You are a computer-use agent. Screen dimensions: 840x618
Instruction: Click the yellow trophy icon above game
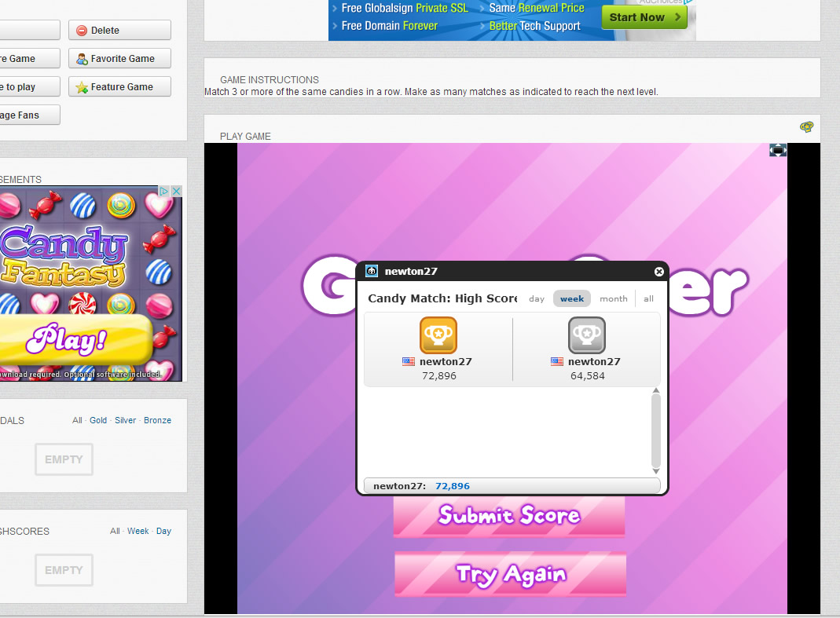[806, 127]
